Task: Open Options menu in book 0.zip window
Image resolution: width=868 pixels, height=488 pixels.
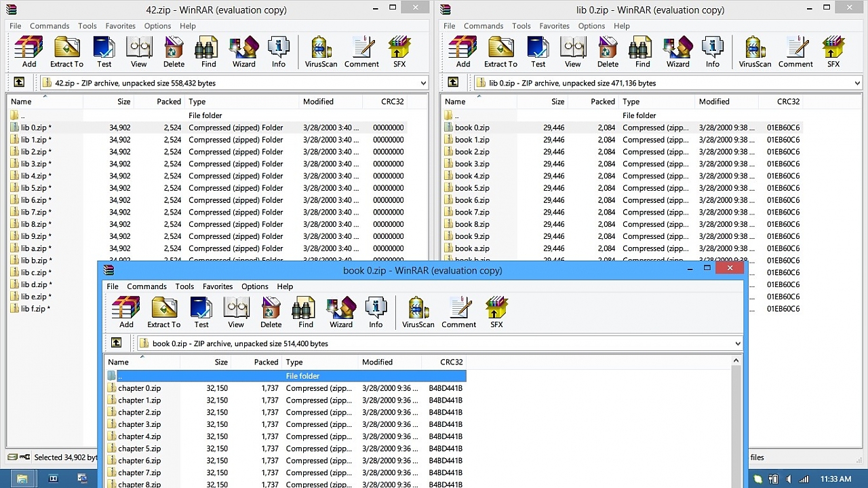Action: tap(255, 286)
